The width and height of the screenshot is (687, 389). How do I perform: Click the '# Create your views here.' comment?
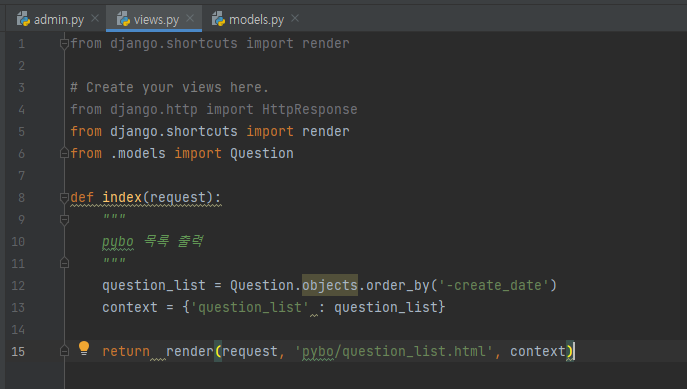point(169,88)
